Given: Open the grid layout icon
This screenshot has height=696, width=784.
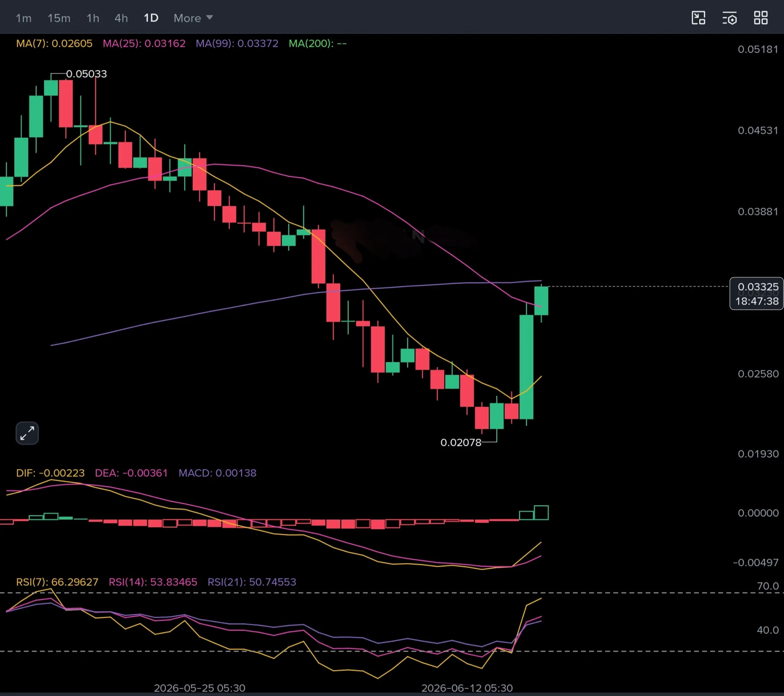Looking at the screenshot, I should [761, 18].
